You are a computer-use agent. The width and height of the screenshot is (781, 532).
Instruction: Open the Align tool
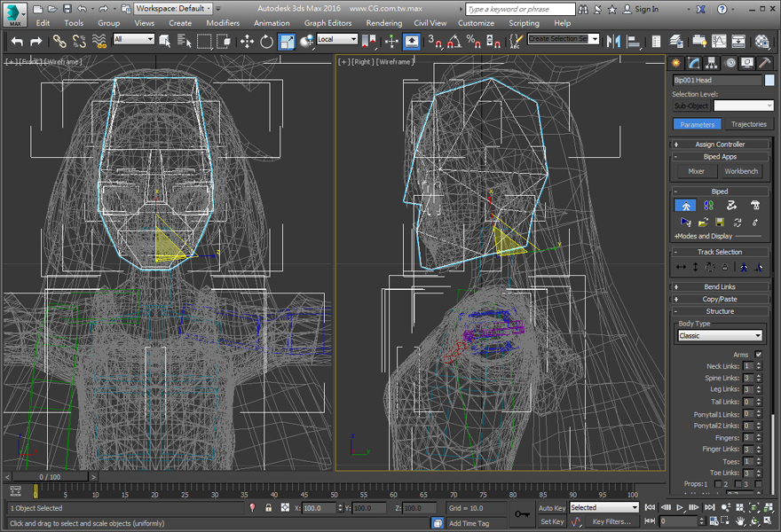633,42
